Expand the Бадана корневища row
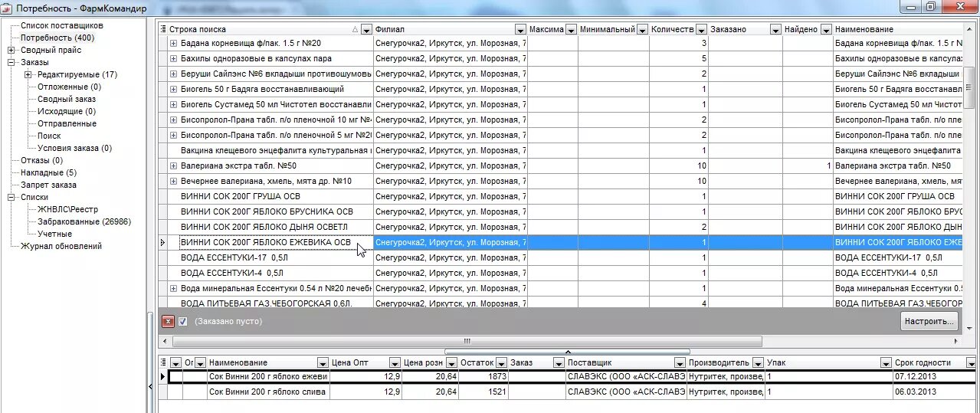This screenshot has width=980, height=413. 173,43
